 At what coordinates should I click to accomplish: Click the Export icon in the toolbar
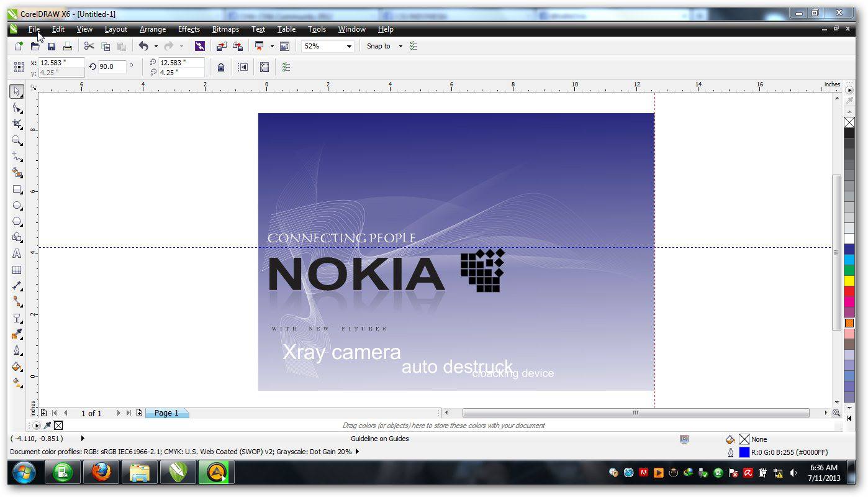pyautogui.click(x=238, y=46)
